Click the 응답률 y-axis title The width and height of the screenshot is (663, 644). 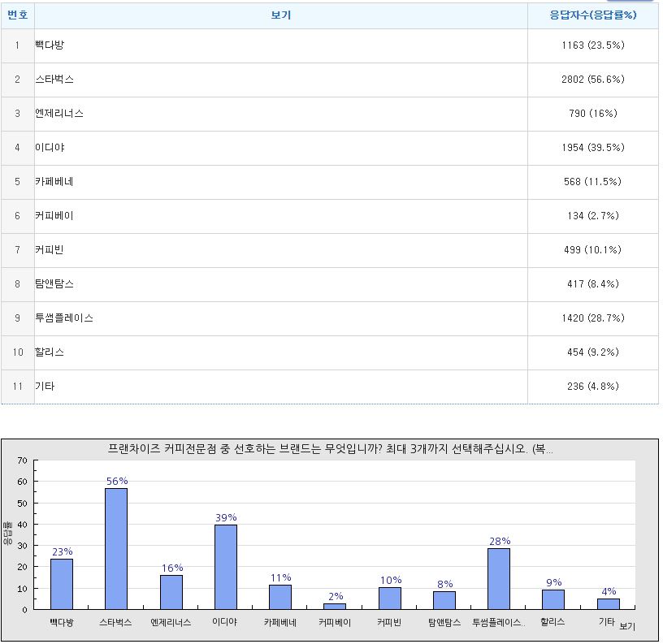[x=7, y=534]
